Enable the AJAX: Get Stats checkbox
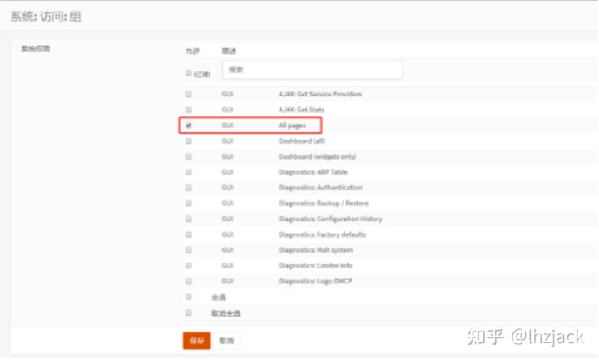The height and width of the screenshot is (364, 599). (188, 110)
